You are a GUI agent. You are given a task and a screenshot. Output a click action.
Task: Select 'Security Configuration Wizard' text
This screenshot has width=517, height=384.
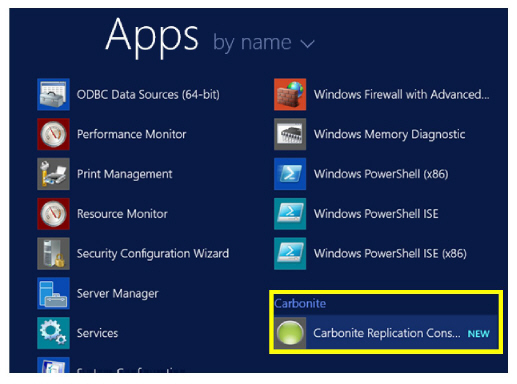[153, 254]
